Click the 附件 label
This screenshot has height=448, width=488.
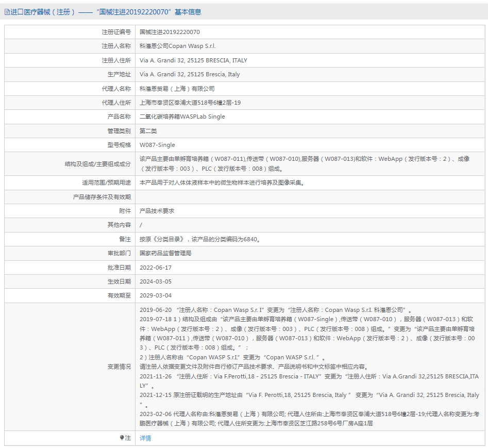125,211
